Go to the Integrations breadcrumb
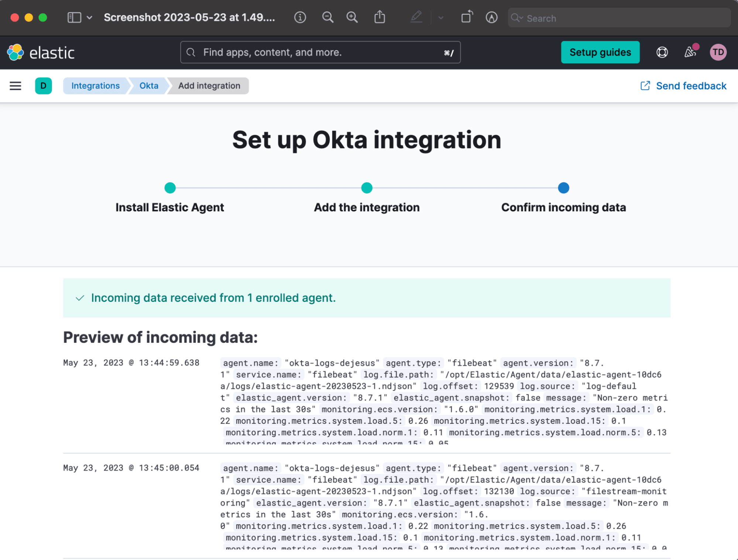This screenshot has width=738, height=560. 95,86
